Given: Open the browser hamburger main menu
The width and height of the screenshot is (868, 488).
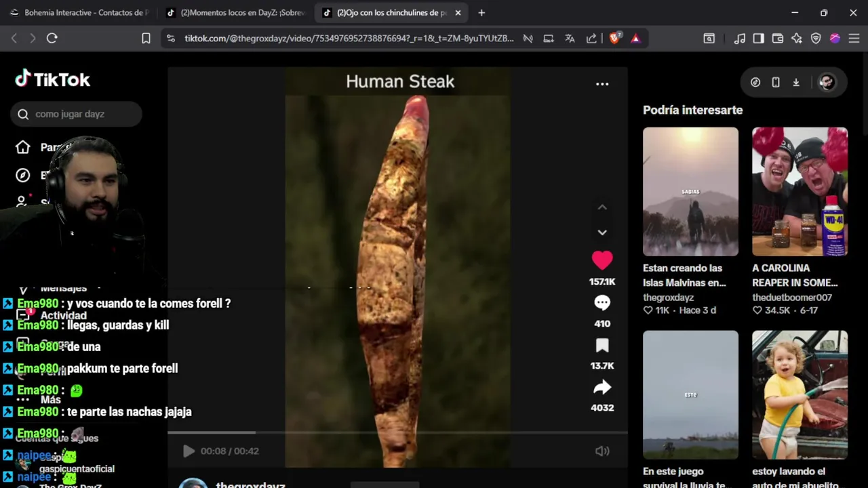Looking at the screenshot, I should (854, 39).
